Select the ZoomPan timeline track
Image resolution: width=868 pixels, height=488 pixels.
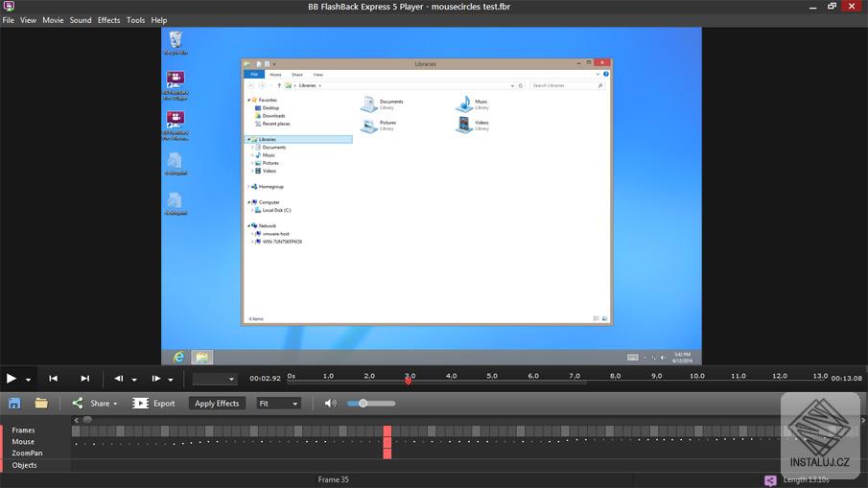click(x=27, y=453)
